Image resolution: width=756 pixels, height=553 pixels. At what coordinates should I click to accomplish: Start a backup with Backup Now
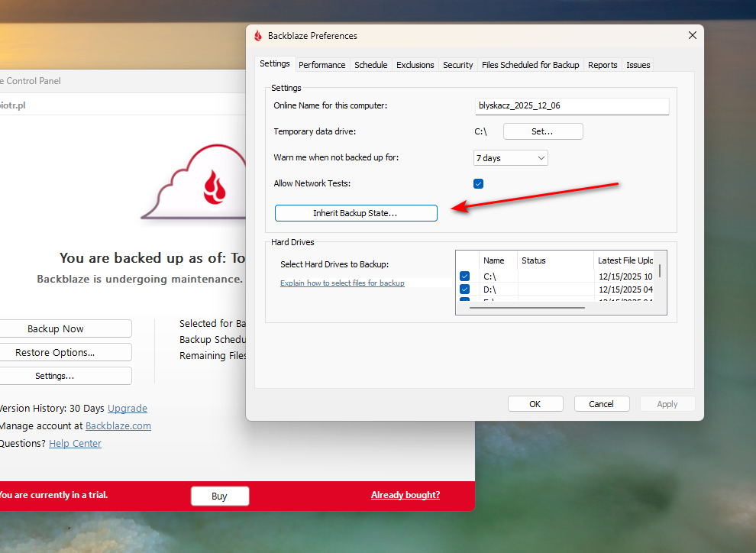point(66,328)
